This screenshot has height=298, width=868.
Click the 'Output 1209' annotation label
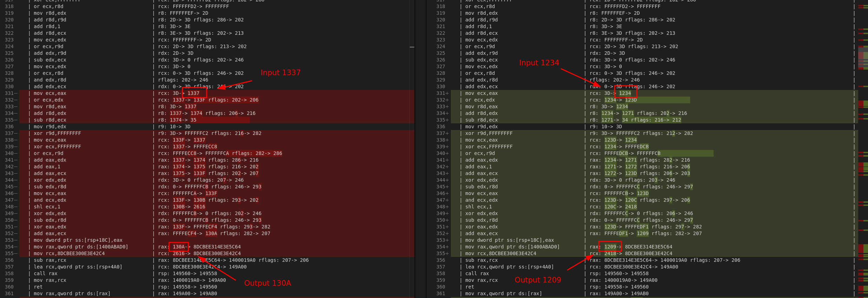[538, 280]
